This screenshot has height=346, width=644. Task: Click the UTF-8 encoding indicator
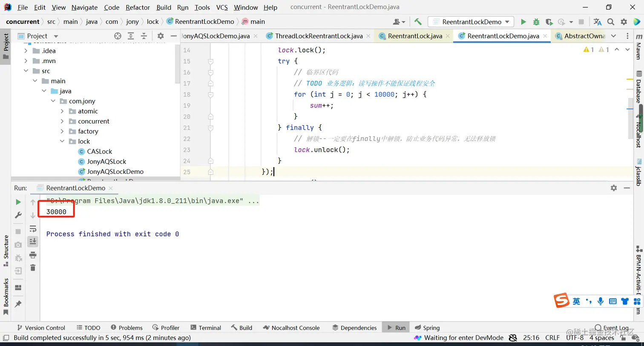(575, 337)
